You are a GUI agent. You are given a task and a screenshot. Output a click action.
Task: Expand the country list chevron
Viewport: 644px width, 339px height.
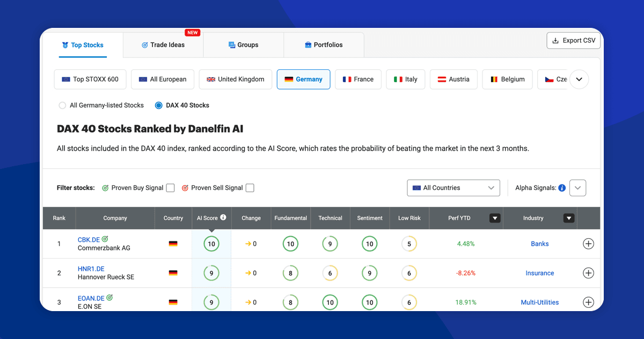pos(579,79)
